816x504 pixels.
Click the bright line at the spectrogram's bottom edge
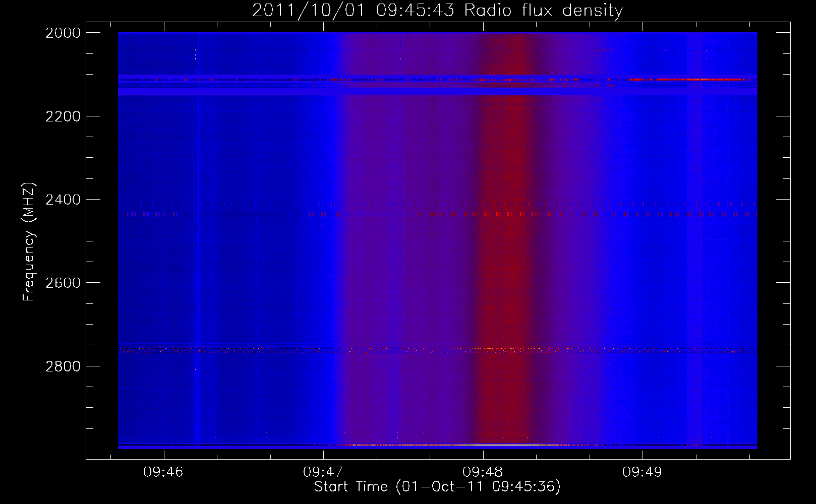tap(438, 446)
